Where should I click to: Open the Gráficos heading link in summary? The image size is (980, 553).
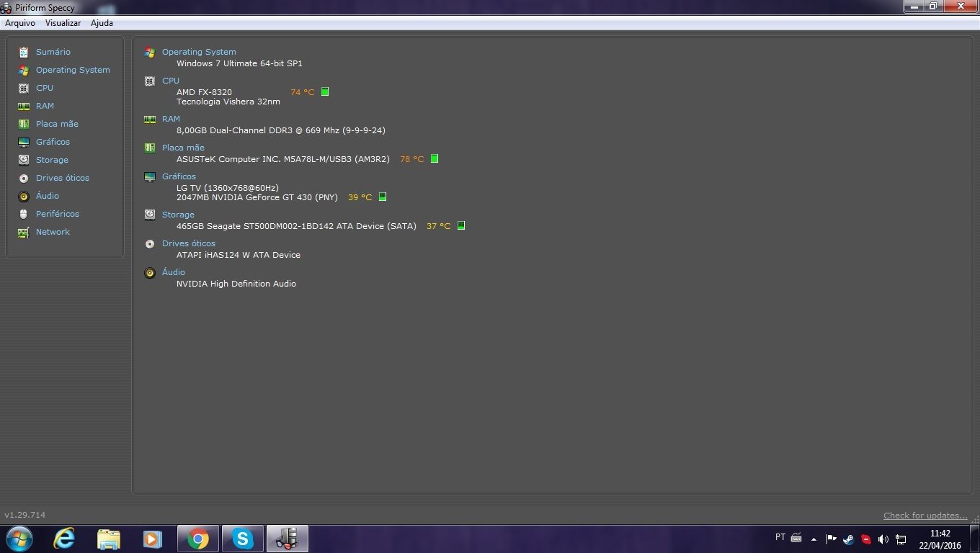179,176
